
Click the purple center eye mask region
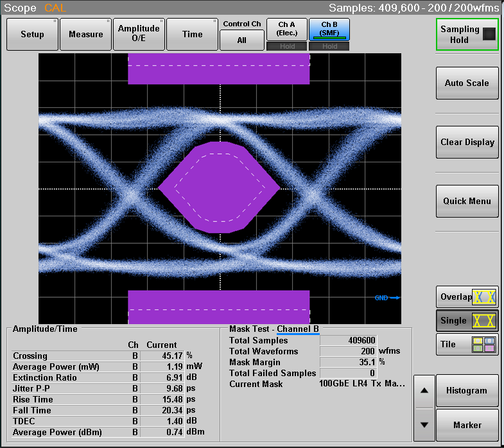click(x=219, y=187)
